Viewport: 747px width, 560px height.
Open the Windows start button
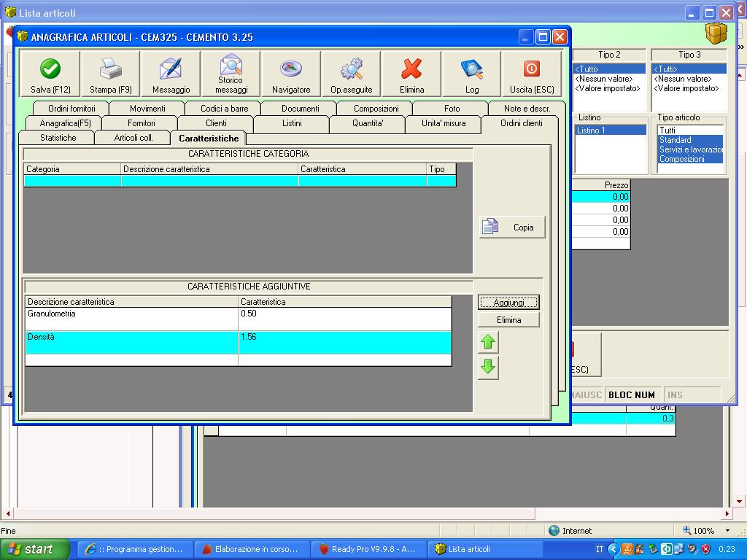(x=34, y=549)
